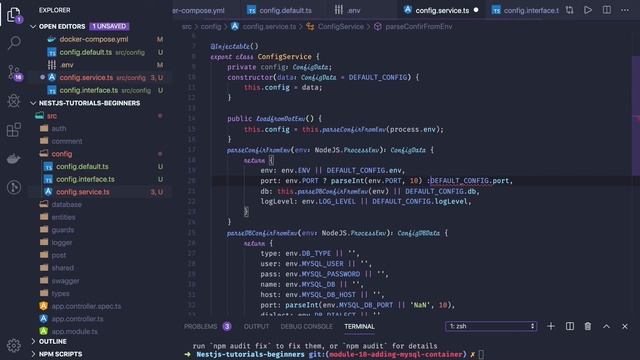
Task: Click the terminal prompt input line
Action: coord(481,354)
